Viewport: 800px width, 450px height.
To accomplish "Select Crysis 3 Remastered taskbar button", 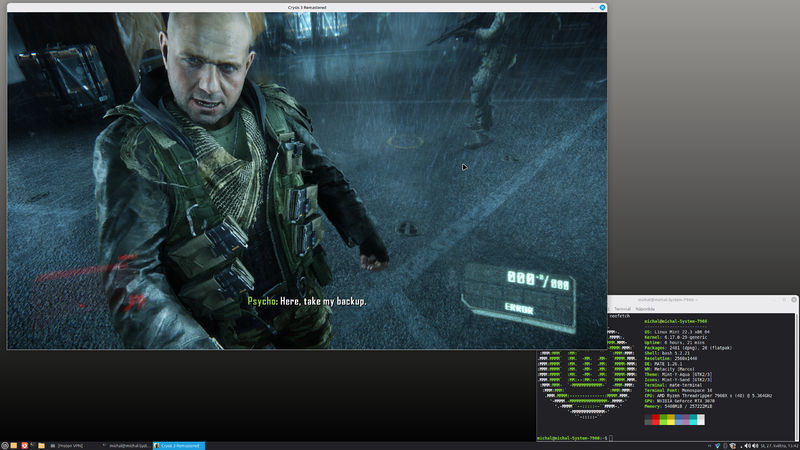I will (179, 445).
